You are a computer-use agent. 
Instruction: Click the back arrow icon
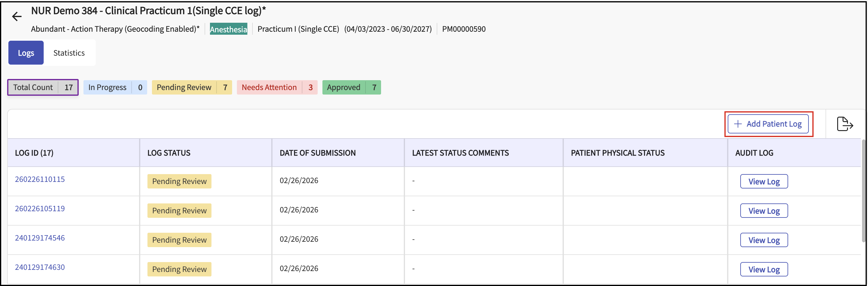click(16, 16)
